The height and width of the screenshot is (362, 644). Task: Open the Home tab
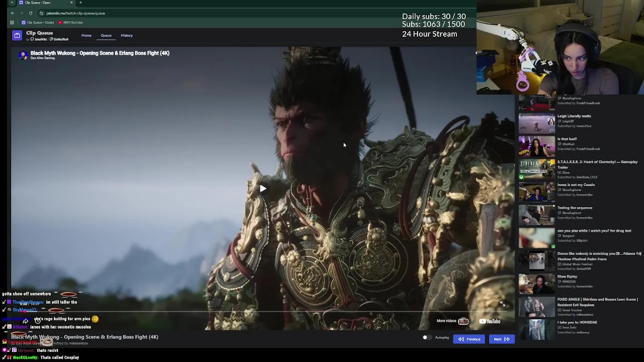[x=87, y=35]
